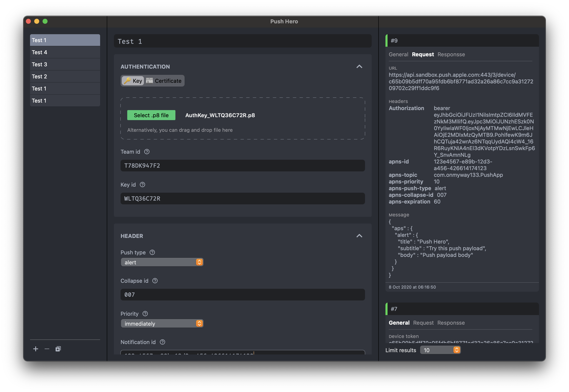Select Request tab in result #9
The image size is (569, 392).
coord(423,55)
